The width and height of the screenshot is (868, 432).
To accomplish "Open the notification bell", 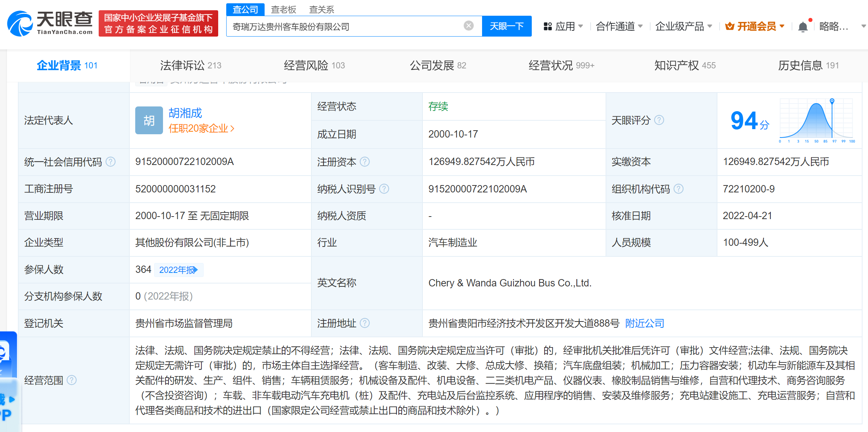I will point(803,27).
